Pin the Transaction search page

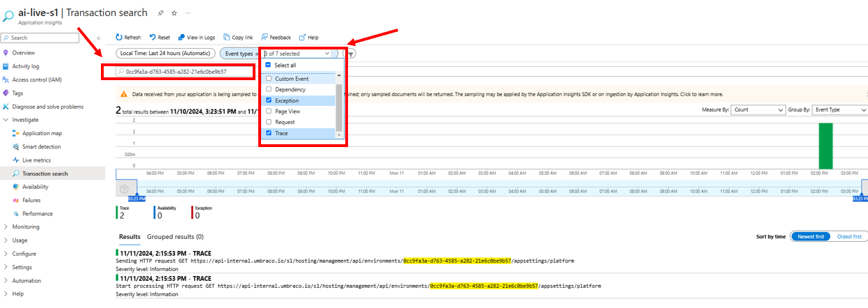[x=161, y=13]
